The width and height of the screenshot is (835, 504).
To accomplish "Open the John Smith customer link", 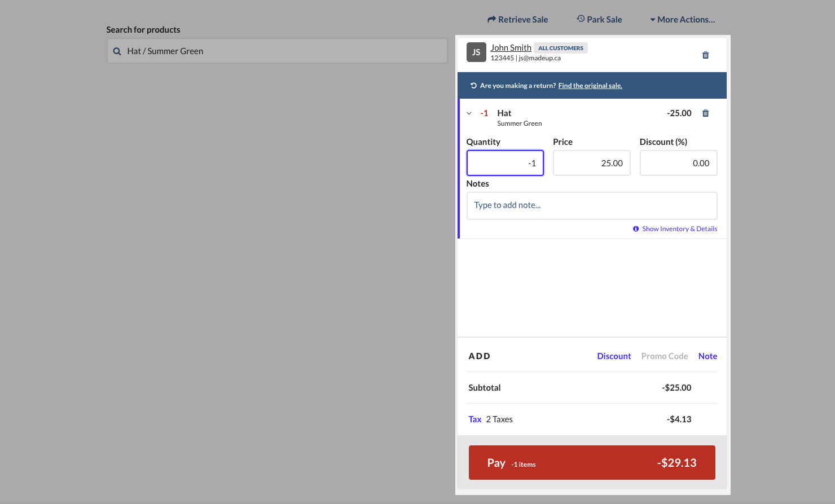I will tap(511, 48).
